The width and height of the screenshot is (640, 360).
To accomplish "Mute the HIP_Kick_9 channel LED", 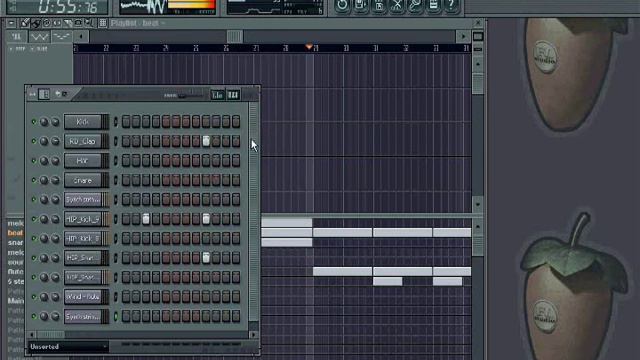I will pos(34,219).
